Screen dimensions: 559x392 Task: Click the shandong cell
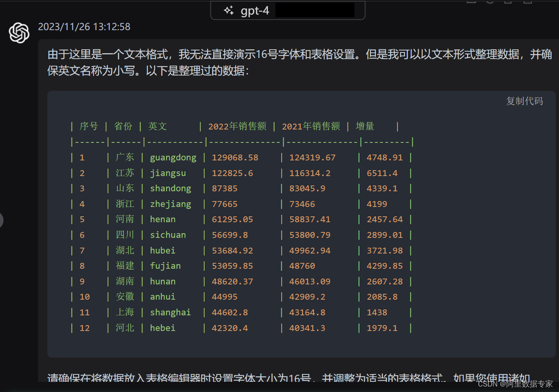pos(171,189)
